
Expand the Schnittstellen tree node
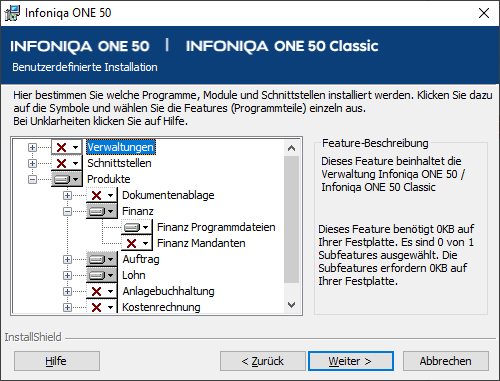click(x=32, y=163)
